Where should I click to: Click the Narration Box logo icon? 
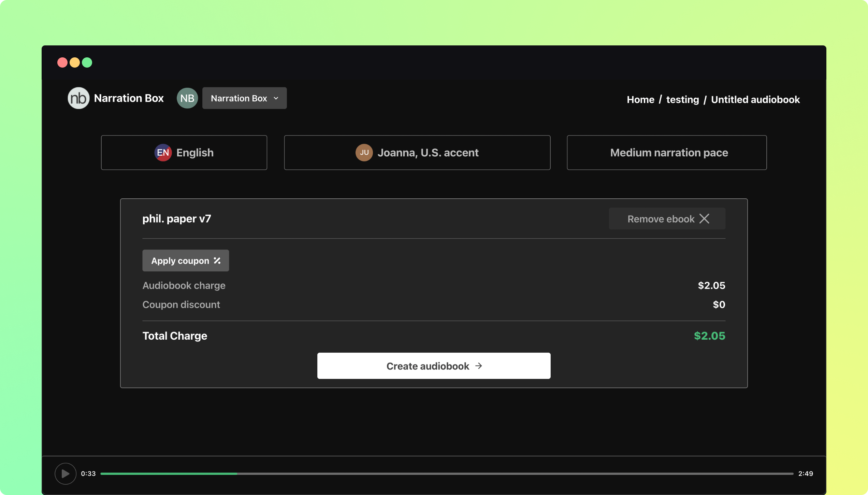(x=78, y=98)
